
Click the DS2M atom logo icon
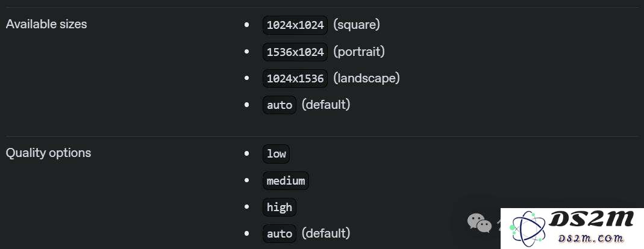[528, 229]
